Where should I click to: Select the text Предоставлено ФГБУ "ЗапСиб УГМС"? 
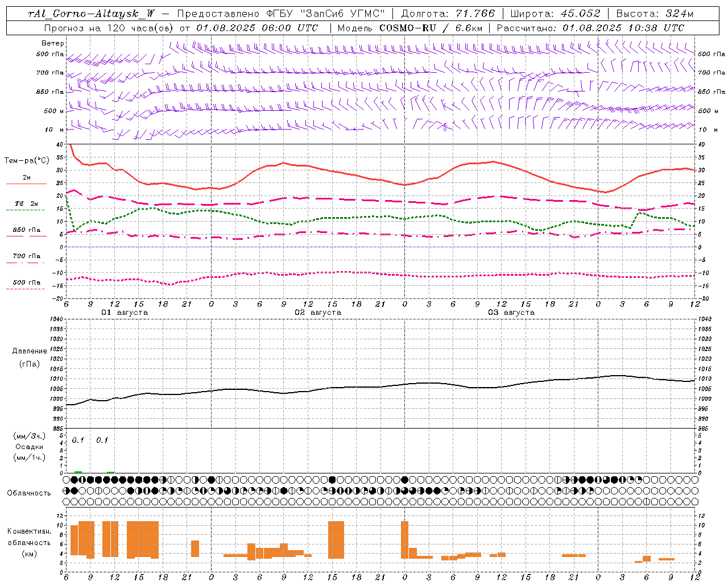pos(281,14)
